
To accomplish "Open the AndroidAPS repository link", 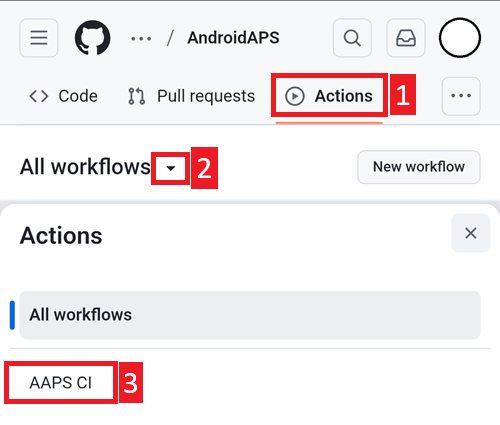I will pos(233,38).
